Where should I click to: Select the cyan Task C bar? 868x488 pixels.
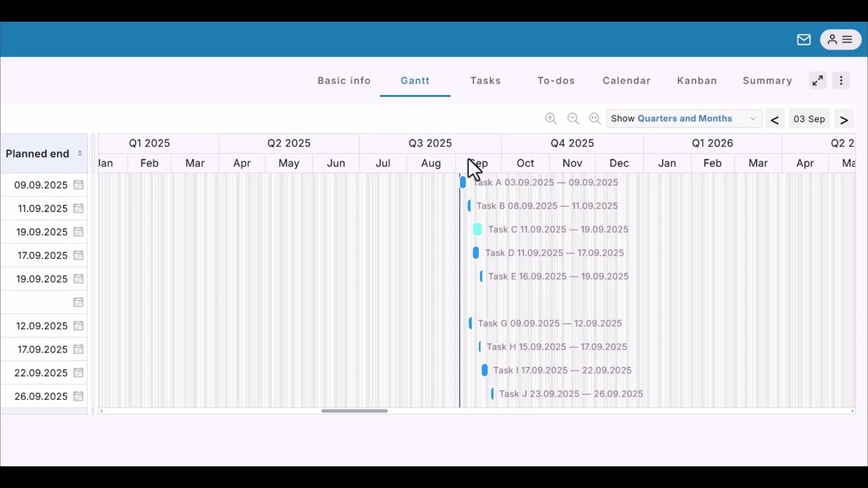(x=477, y=229)
